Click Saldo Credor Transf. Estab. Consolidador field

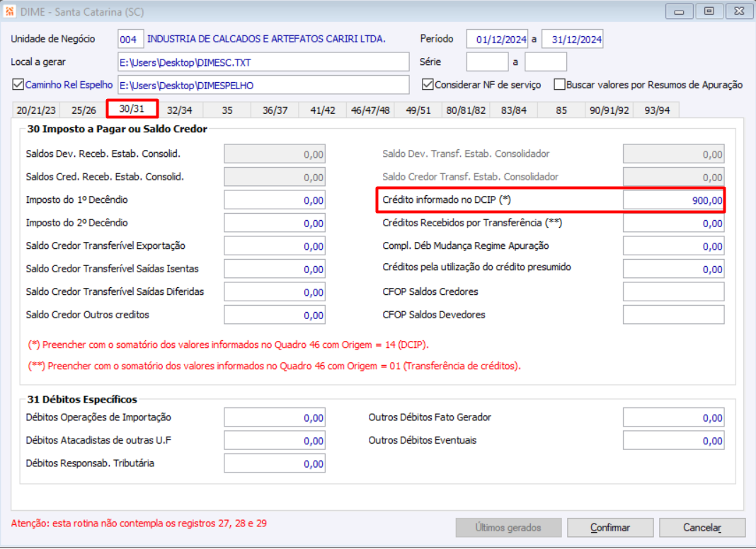point(674,177)
